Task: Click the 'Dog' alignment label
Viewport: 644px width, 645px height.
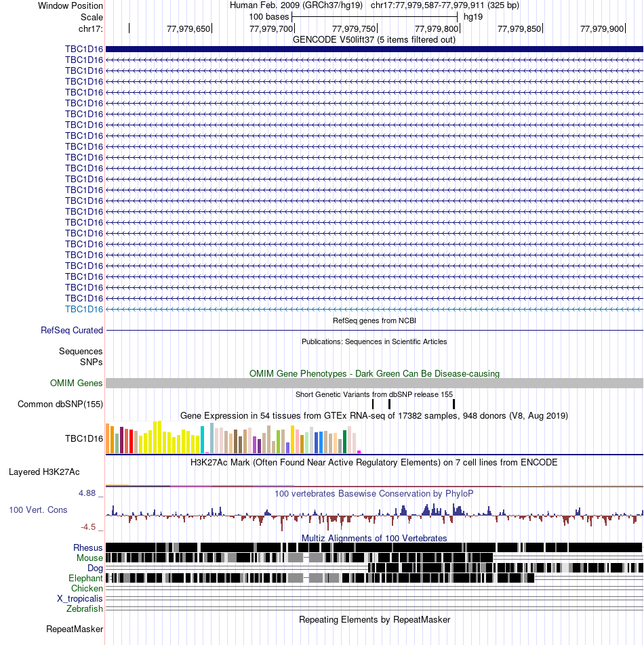Action: (x=95, y=568)
